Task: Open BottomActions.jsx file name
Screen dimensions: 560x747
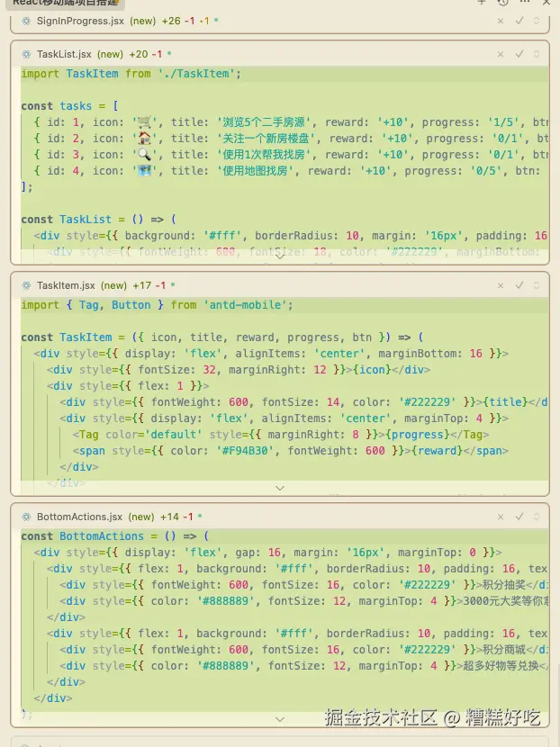Action: pyautogui.click(x=79, y=517)
